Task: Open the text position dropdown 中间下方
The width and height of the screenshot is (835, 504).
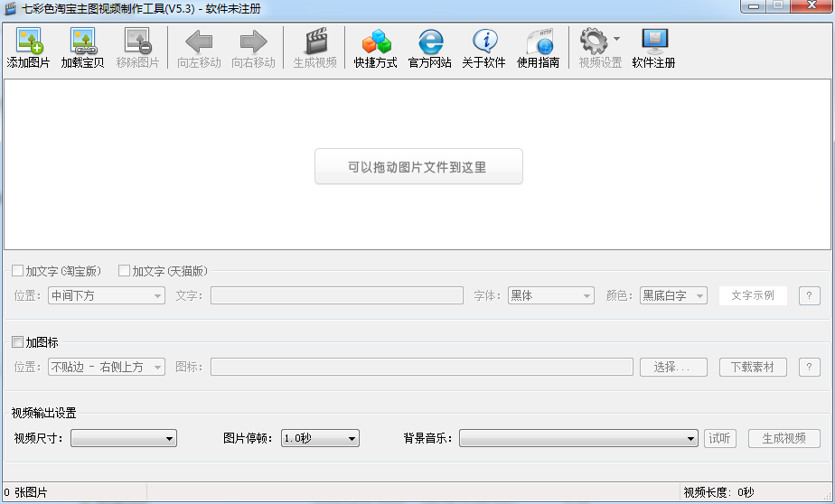Action: coord(107,295)
